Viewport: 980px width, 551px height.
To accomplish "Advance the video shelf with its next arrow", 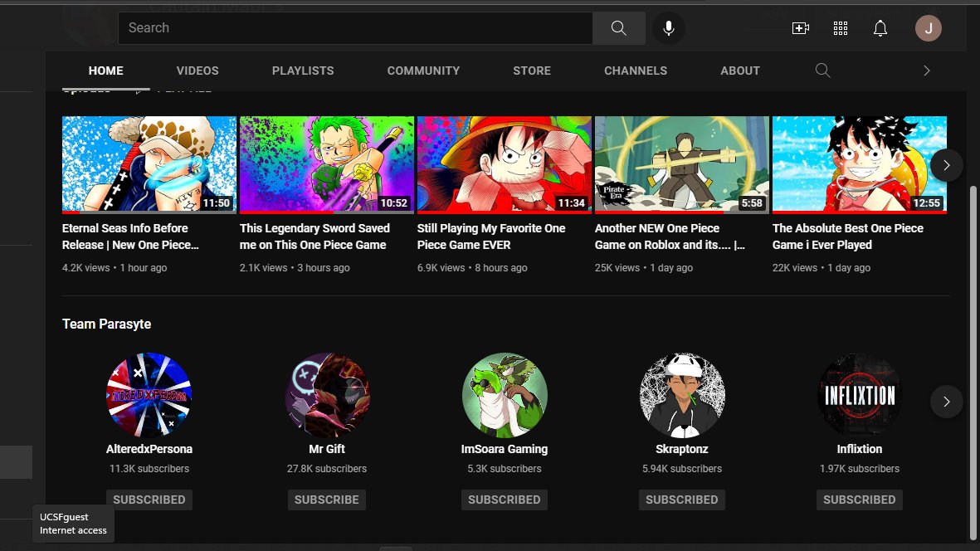I will [x=946, y=165].
